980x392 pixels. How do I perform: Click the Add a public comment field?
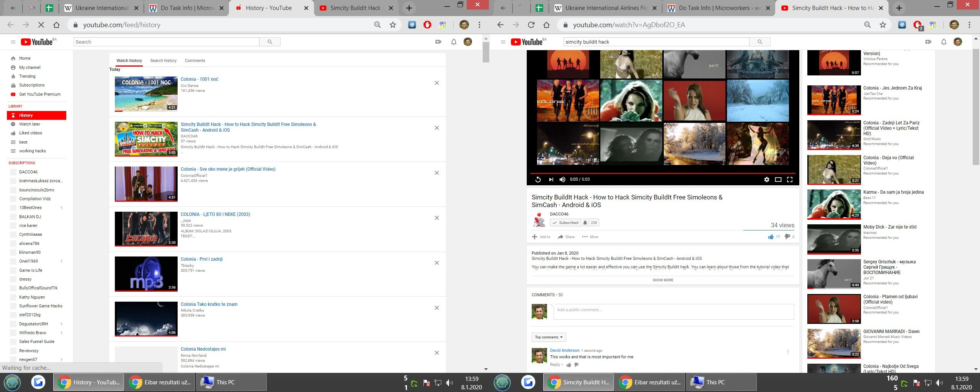coord(673,312)
